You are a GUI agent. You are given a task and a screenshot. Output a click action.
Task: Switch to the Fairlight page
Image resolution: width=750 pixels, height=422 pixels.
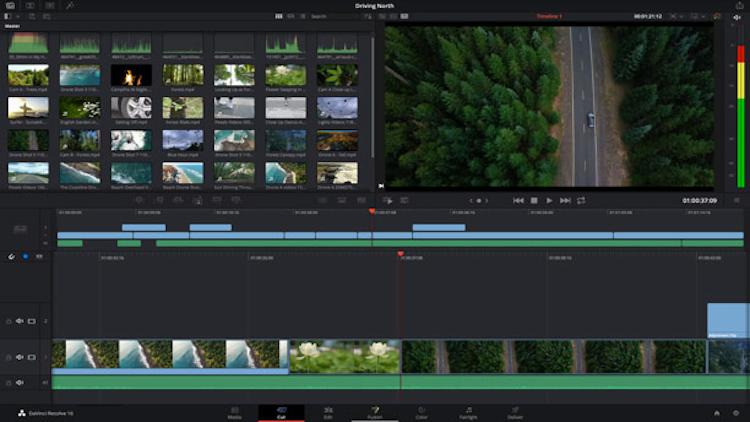coord(468,413)
